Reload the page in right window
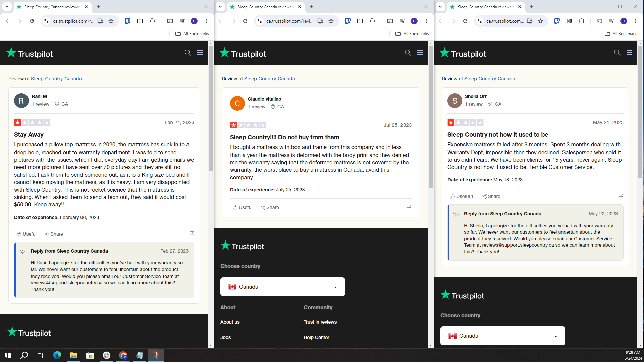The image size is (644, 362). [465, 21]
